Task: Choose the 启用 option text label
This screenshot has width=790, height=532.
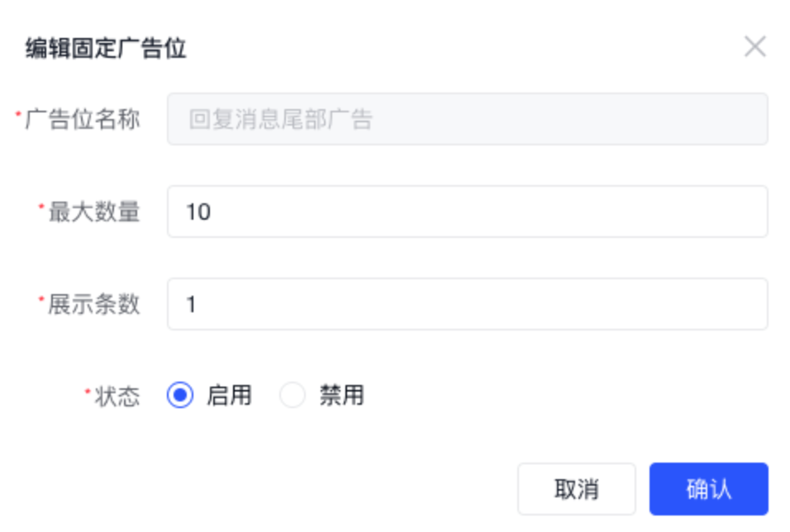Action: pyautogui.click(x=229, y=396)
